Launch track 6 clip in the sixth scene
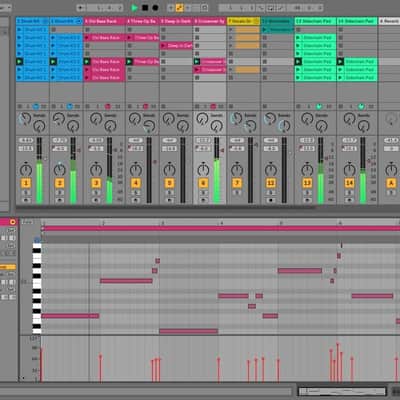Screen dimensions: 400x400 click(x=197, y=70)
